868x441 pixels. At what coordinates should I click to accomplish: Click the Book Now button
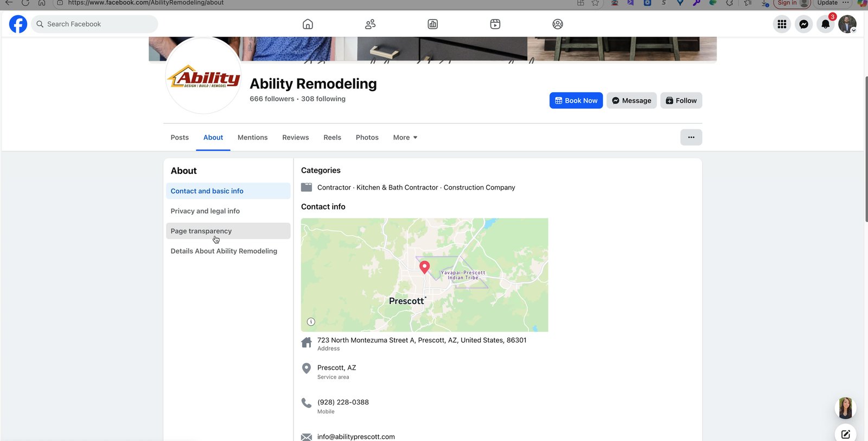(576, 100)
